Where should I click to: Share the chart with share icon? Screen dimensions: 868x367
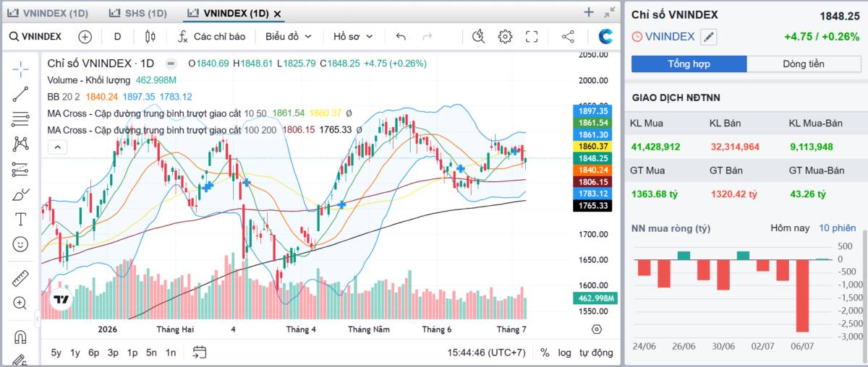(568, 36)
